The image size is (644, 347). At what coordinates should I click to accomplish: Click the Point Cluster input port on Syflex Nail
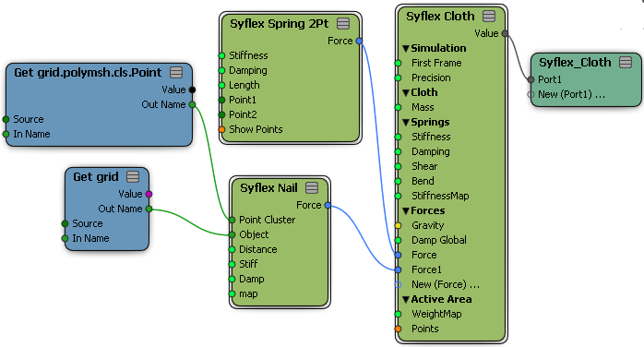[233, 221]
